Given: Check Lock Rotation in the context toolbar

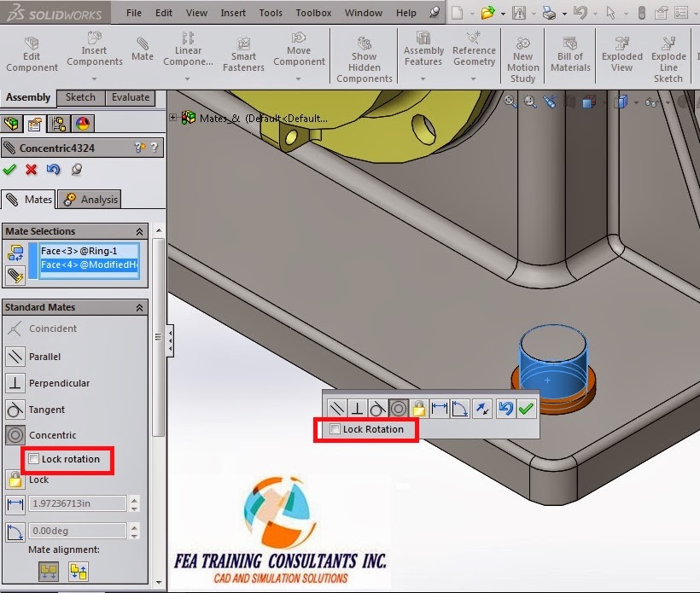Looking at the screenshot, I should click(x=337, y=430).
